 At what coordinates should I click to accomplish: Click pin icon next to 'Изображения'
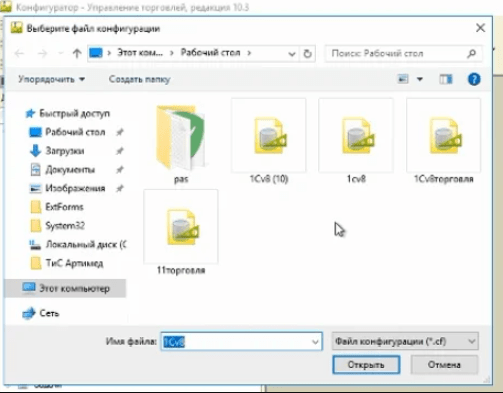119,188
